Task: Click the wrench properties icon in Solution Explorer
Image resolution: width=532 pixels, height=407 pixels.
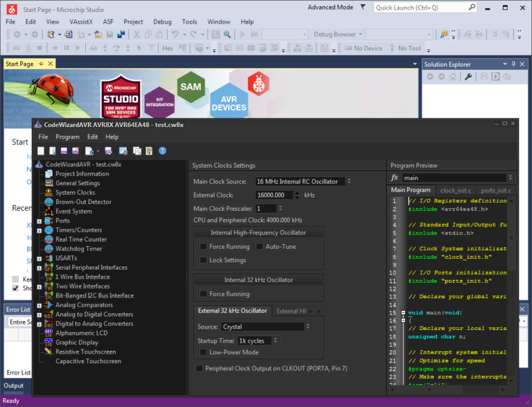Action: tap(468, 77)
